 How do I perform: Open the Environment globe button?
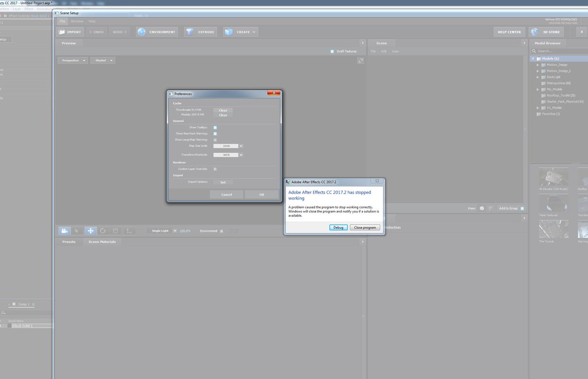[157, 32]
